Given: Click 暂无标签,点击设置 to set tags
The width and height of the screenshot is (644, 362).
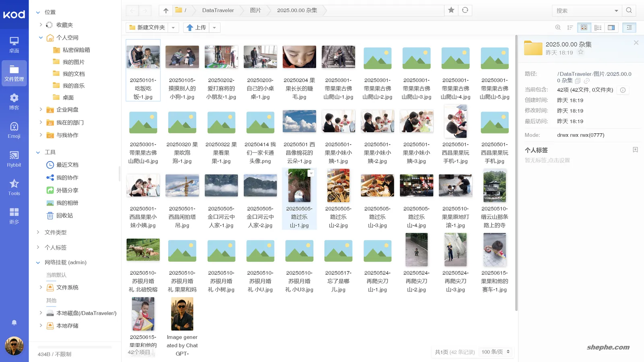Looking at the screenshot, I should click(x=547, y=160).
